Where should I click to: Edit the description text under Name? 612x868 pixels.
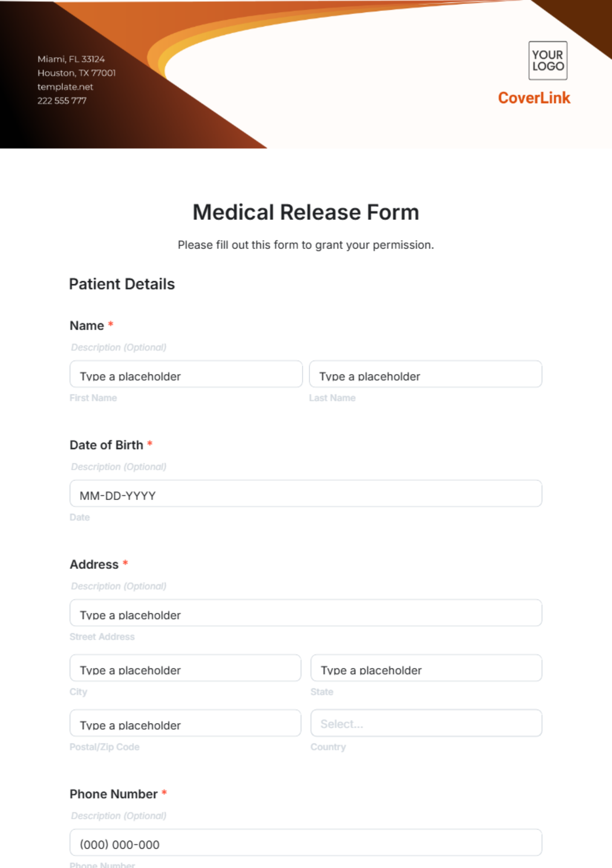119,348
